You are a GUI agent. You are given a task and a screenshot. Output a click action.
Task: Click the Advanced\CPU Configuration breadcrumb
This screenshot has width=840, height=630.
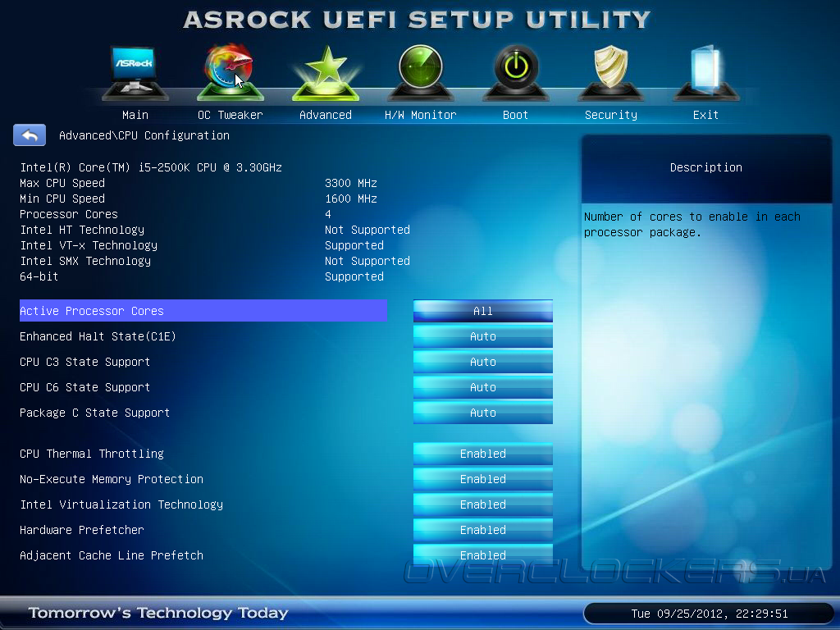[144, 135]
